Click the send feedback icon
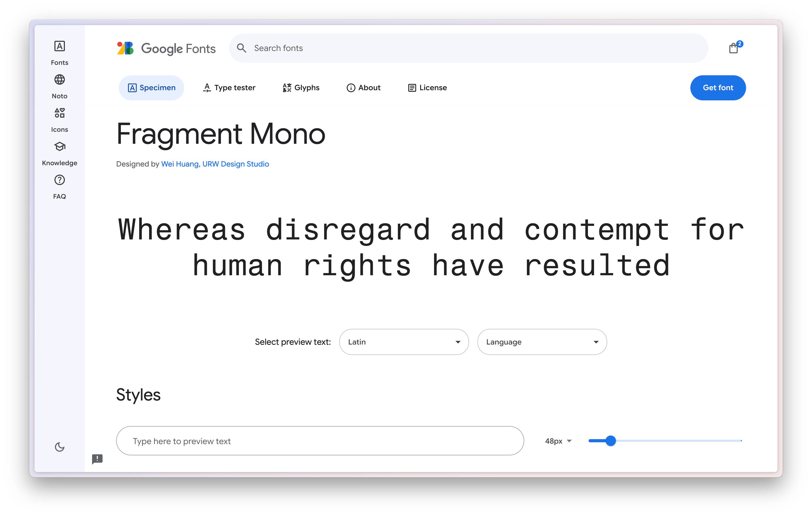 [97, 459]
